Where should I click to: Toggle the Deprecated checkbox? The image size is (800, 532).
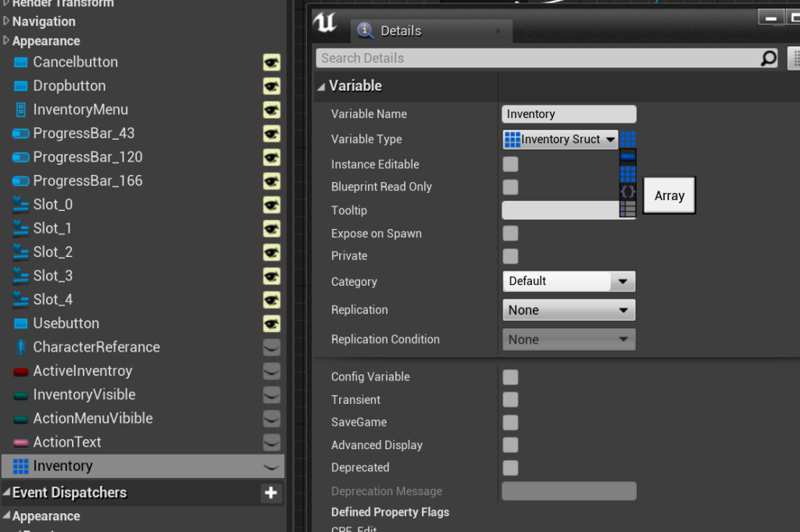510,468
